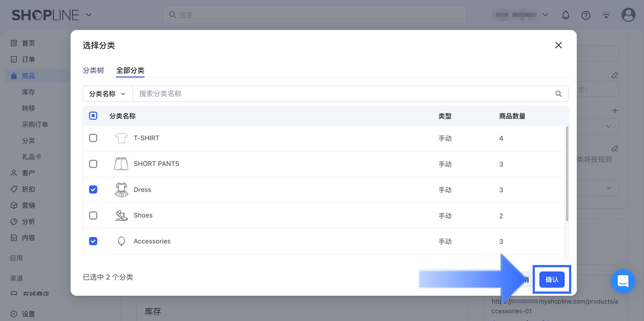This screenshot has height=321, width=644.
Task: Close the 选择分类 dialog
Action: coord(558,45)
